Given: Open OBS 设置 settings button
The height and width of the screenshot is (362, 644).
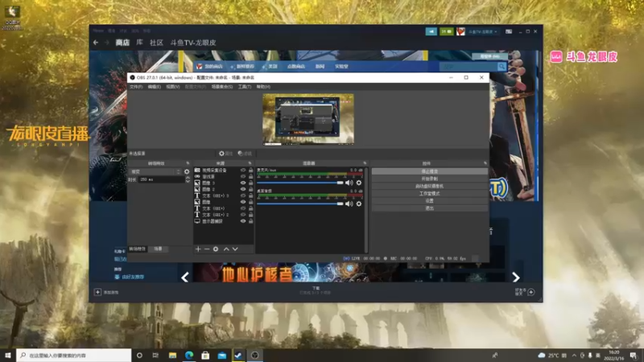Looking at the screenshot, I should (x=430, y=200).
